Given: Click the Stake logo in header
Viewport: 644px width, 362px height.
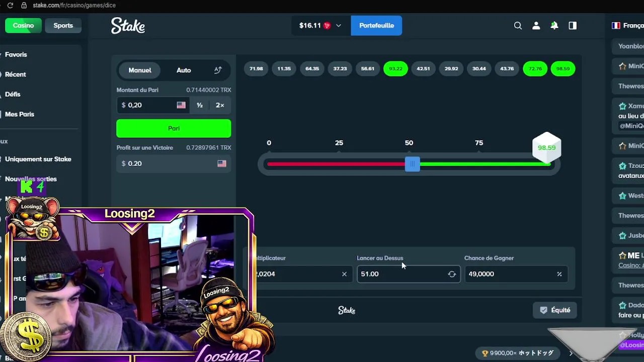Looking at the screenshot, I should point(128,26).
